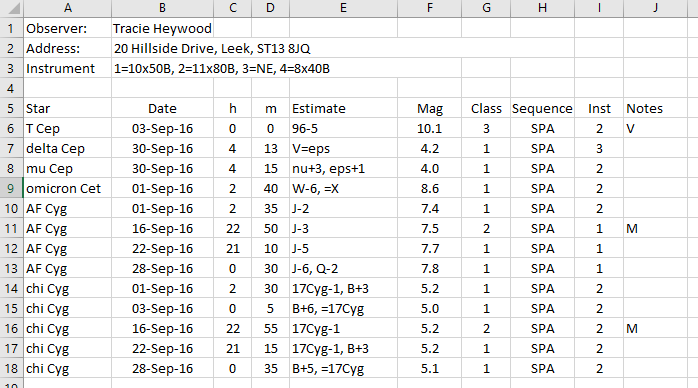Click the 'Estimate' header cell
This screenshot has height=388, width=698.
(x=343, y=109)
